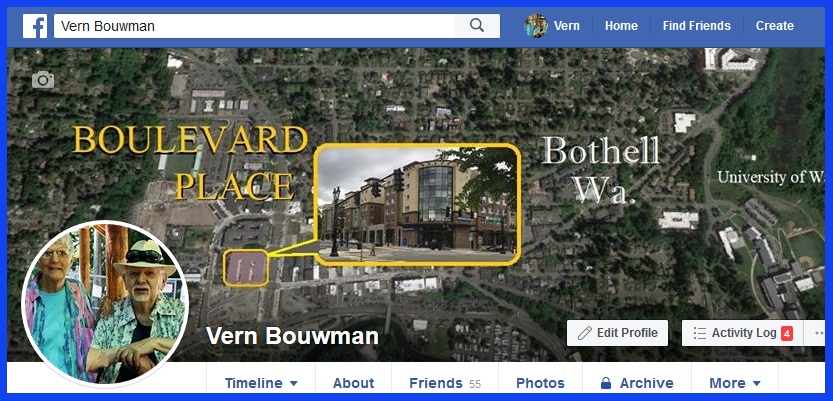Click the Facebook logo icon
This screenshot has width=833, height=401.
click(35, 26)
